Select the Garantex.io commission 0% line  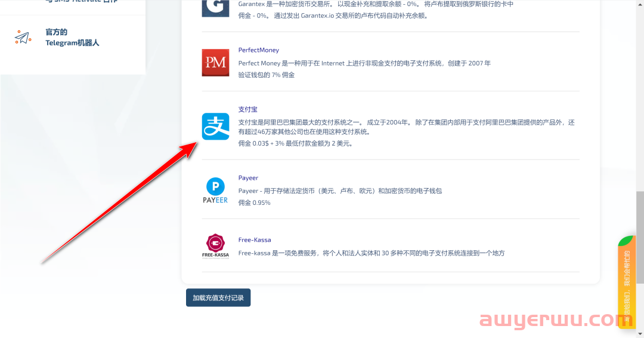333,16
